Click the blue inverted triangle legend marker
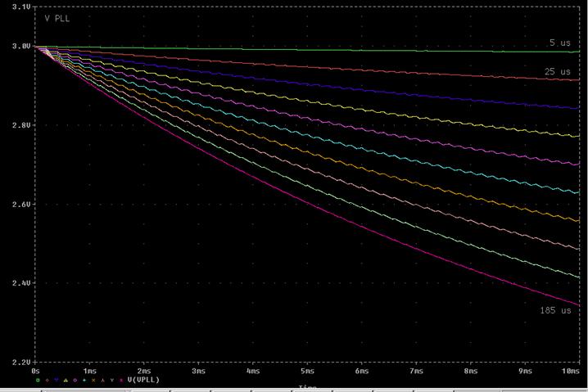The width and height of the screenshot is (588, 392). pos(57,380)
